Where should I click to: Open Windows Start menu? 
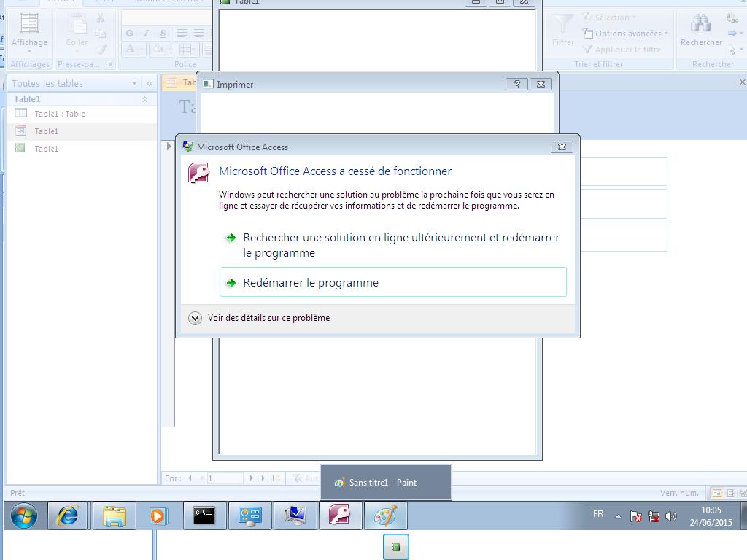(x=24, y=516)
